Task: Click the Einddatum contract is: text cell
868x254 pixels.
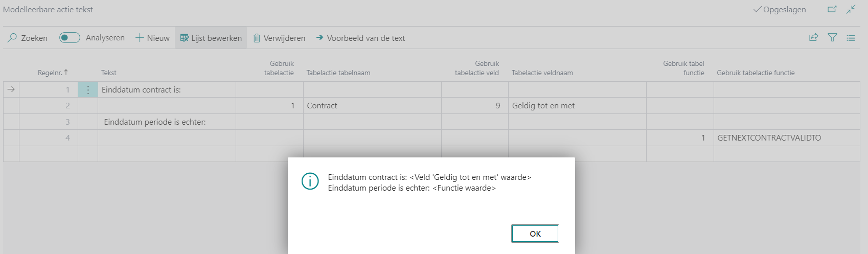Action: tap(142, 90)
